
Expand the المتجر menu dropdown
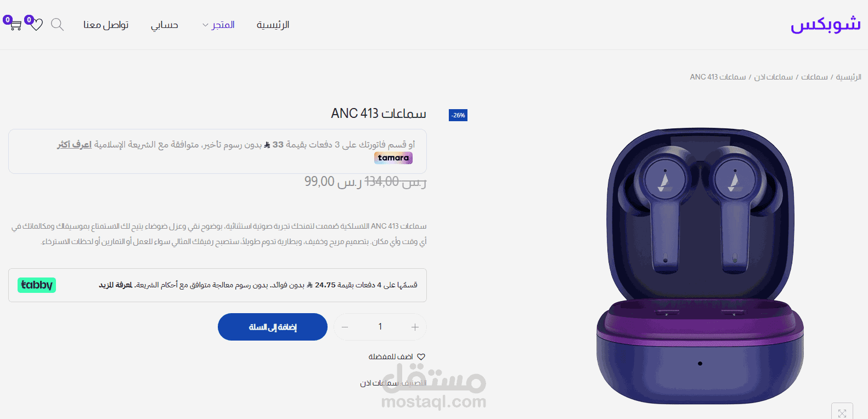(x=218, y=25)
